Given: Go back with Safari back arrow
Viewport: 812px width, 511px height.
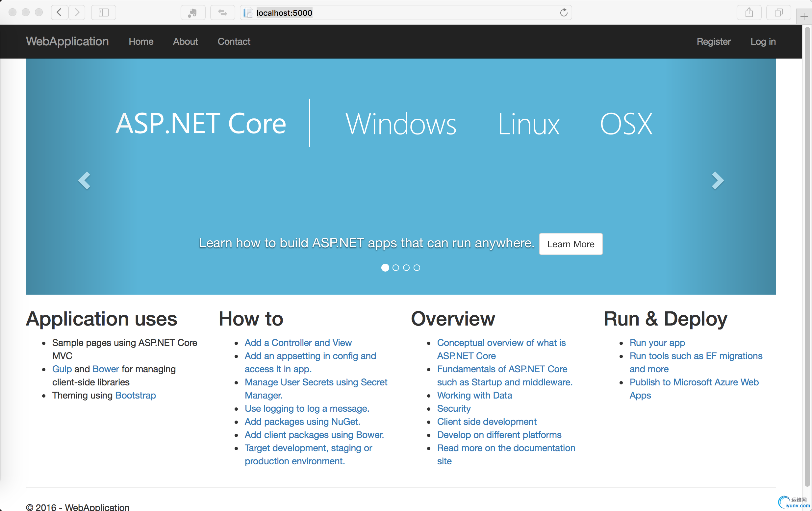Looking at the screenshot, I should tap(59, 12).
